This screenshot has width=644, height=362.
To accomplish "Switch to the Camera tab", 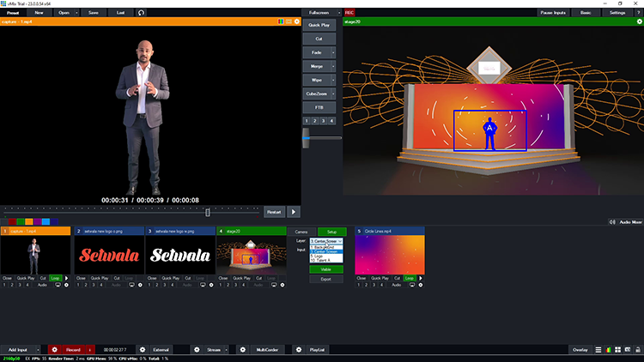I will point(301,232).
